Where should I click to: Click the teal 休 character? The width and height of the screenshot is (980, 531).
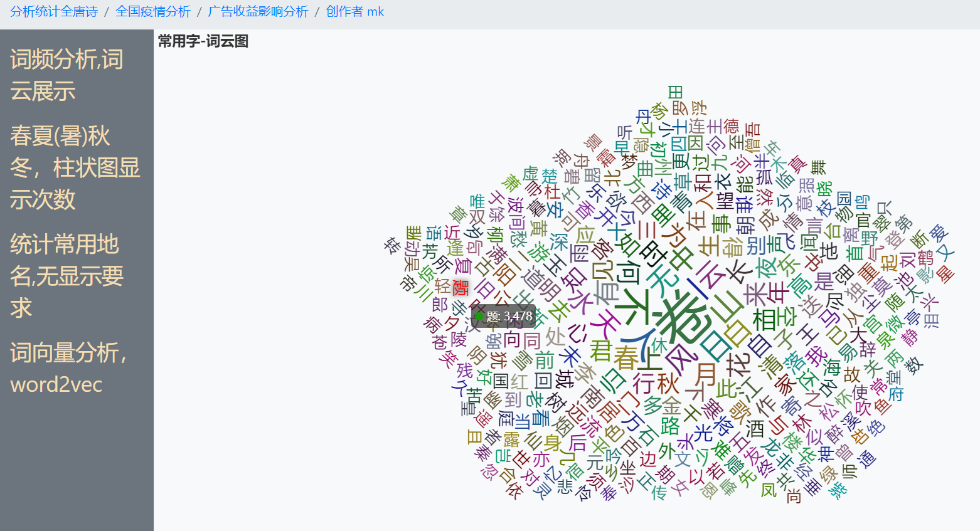pyautogui.click(x=659, y=345)
